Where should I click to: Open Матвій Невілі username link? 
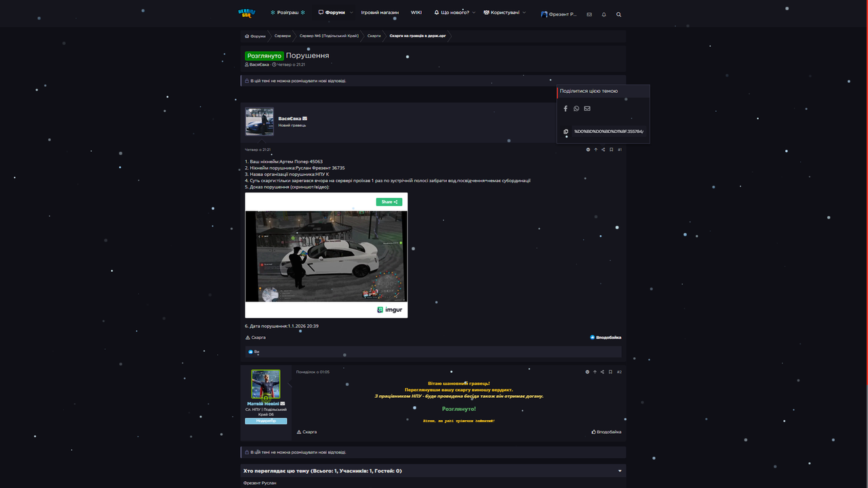[263, 404]
